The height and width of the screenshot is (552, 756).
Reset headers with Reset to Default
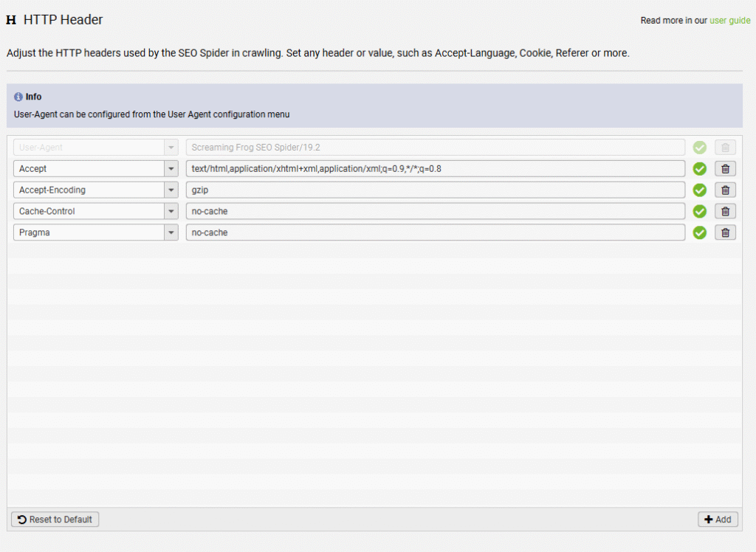point(55,520)
